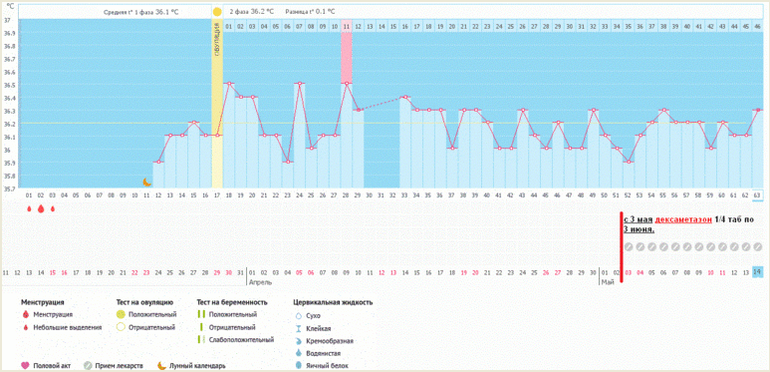Click the yellow ovulation sun icon atop chart
Viewport: 770px width, 372px height.
pos(217,11)
